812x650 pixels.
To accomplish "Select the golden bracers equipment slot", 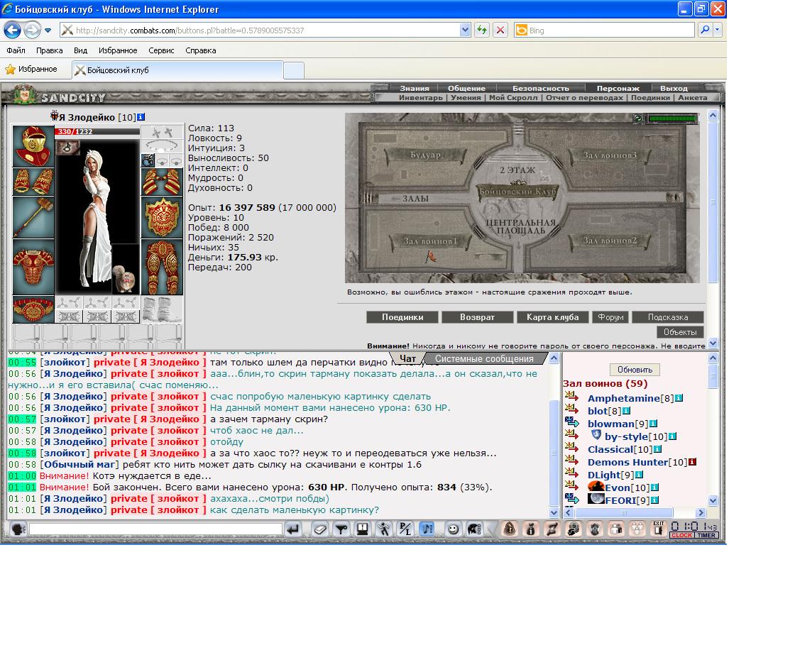I will [33, 181].
